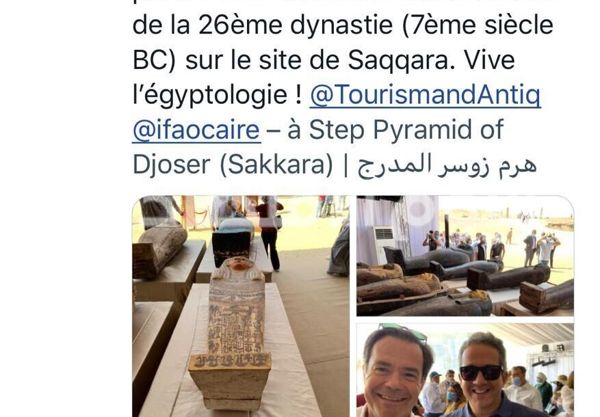Screen dimensions: 600x417
Task: Open the selfie of two smiling men
Action: click(465, 370)
